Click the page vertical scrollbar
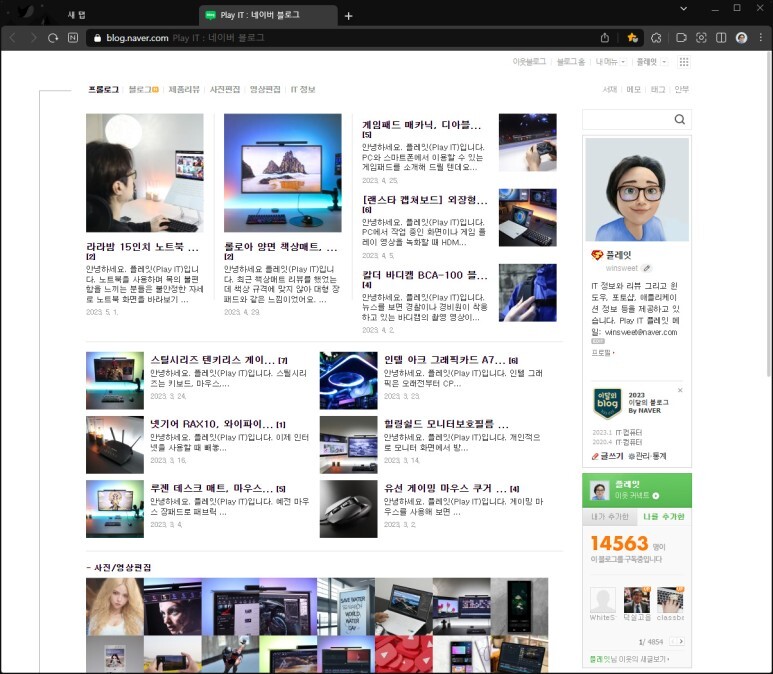773x674 pixels. [769, 215]
